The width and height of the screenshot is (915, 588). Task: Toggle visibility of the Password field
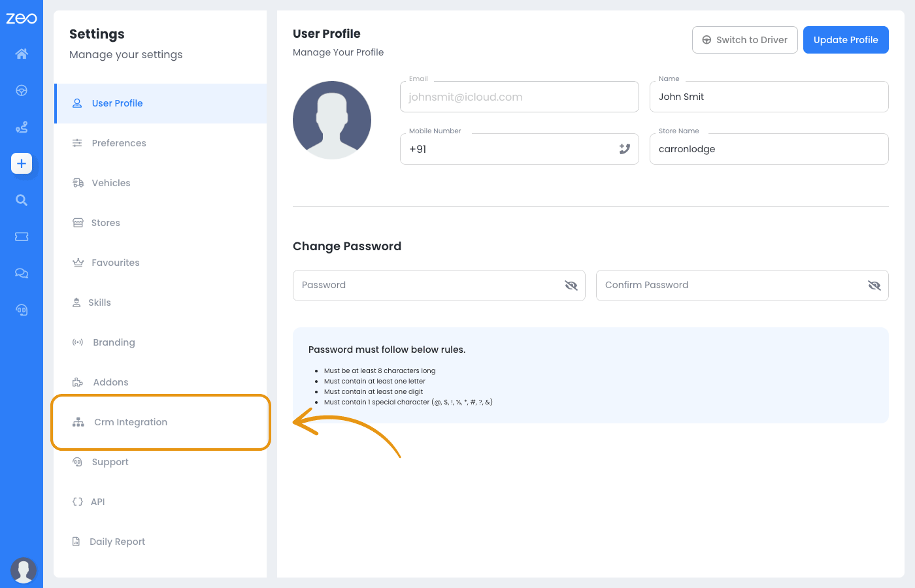pyautogui.click(x=571, y=286)
